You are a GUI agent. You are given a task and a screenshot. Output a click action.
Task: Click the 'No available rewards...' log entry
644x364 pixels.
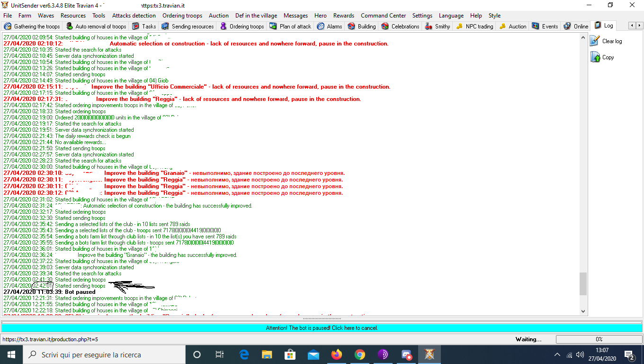[54, 142]
